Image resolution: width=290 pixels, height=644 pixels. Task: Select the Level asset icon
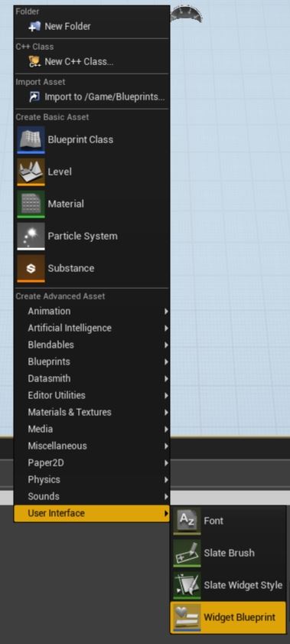pos(31,172)
